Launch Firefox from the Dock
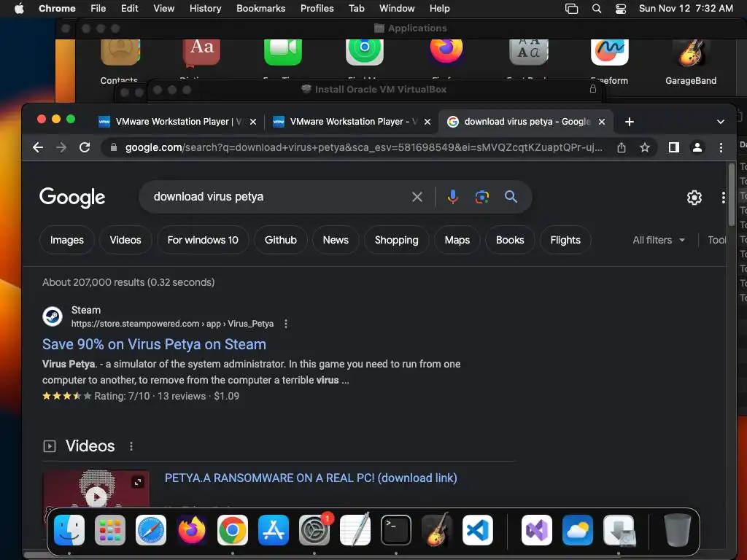This screenshot has width=747, height=560. coord(192,530)
